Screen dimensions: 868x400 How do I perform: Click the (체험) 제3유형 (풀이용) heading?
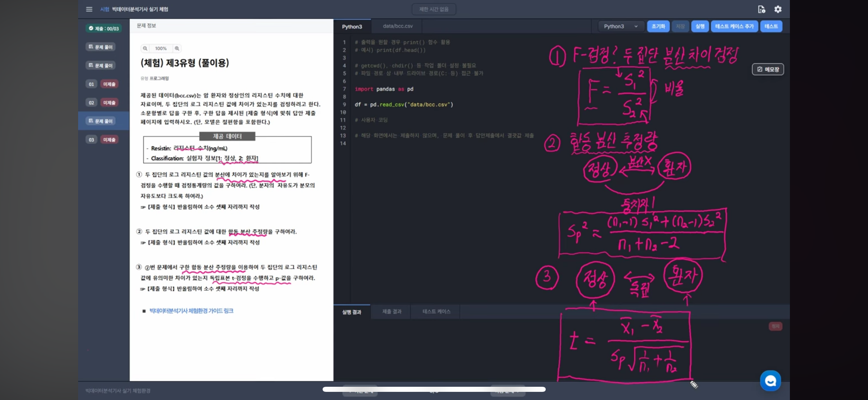pos(185,63)
